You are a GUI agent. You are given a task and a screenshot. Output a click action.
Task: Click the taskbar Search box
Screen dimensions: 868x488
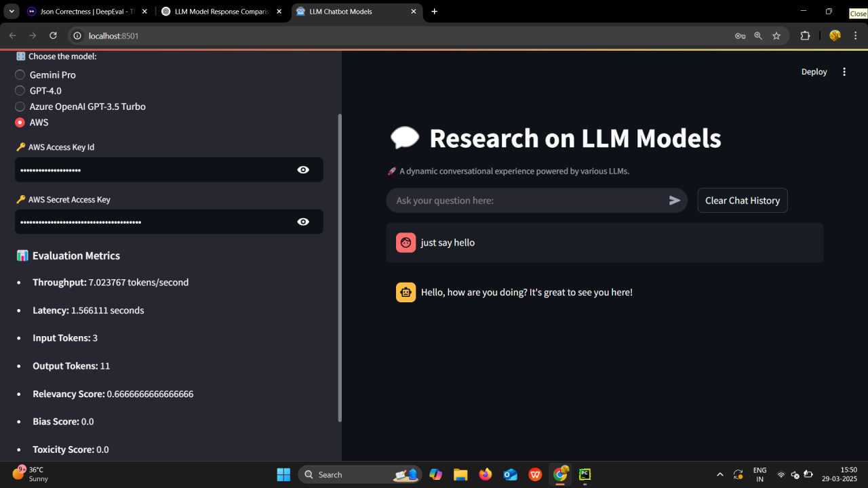359,474
